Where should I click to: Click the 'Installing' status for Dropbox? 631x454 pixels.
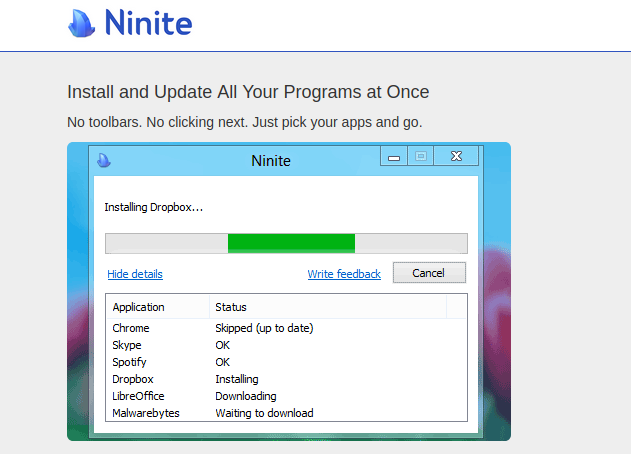(237, 379)
